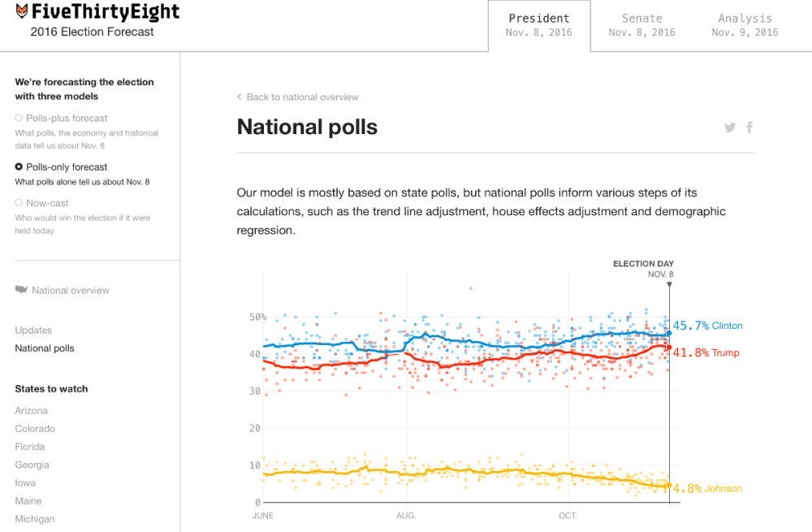Screen dimensions: 812x532
Task: Open the Senate tab
Action: tap(641, 25)
